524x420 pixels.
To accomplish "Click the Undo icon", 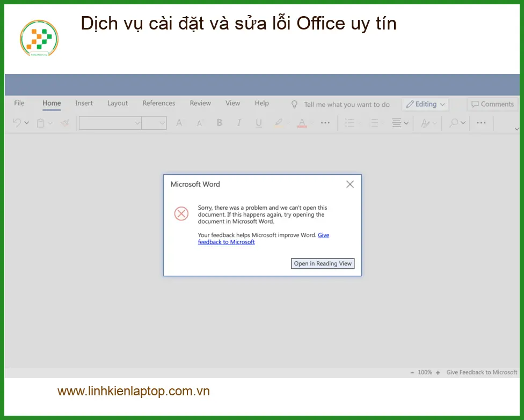I will (x=17, y=123).
